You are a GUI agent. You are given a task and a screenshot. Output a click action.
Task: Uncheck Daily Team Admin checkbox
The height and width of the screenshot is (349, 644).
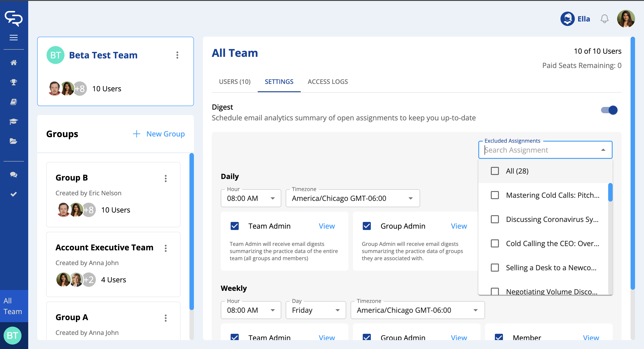tap(234, 226)
